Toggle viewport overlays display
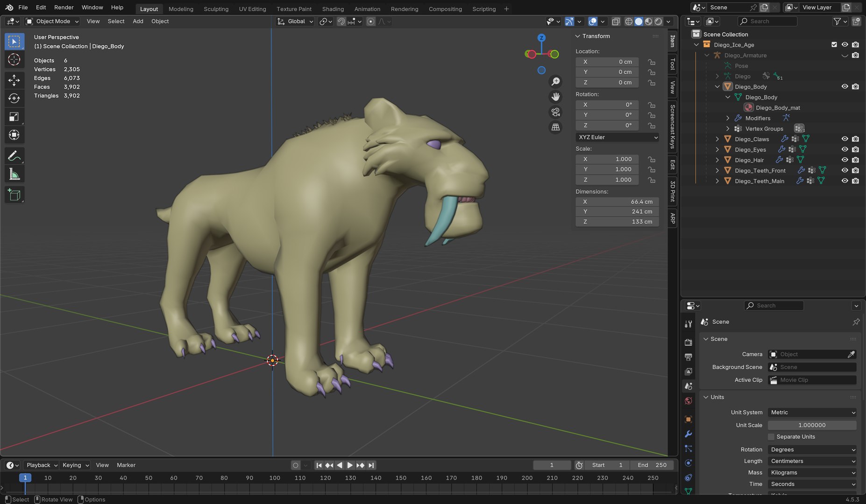 (593, 21)
